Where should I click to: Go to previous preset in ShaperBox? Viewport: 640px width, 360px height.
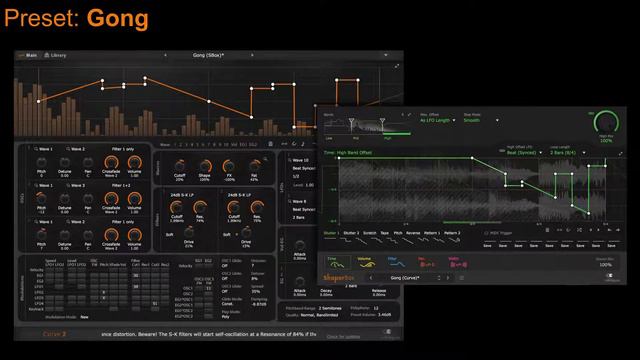click(x=371, y=278)
